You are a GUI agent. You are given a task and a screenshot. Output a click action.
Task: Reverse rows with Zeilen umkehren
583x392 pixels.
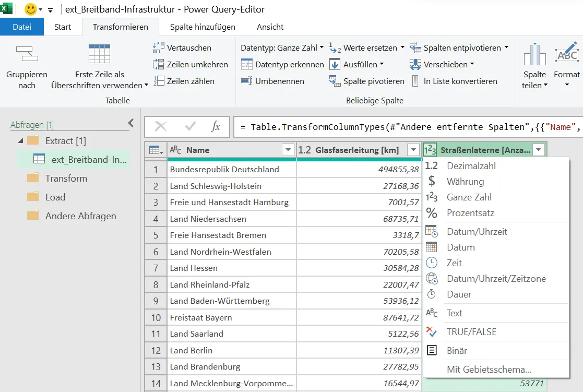191,64
